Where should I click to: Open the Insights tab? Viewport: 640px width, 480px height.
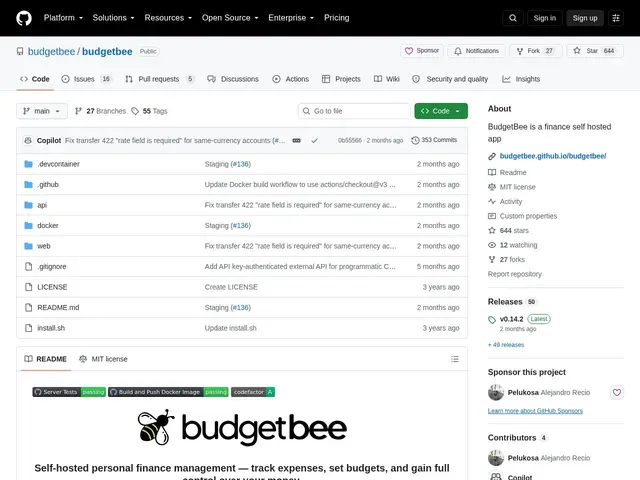[521, 79]
